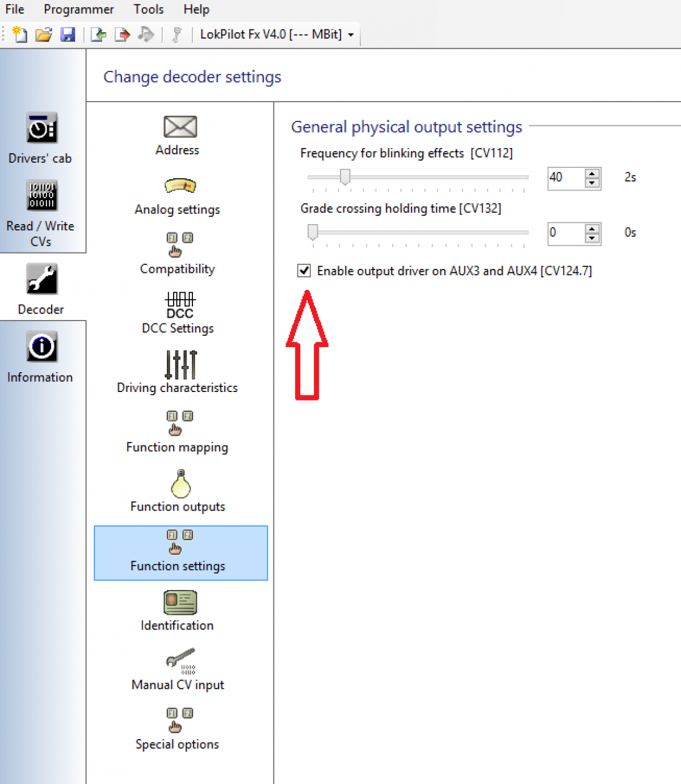Click the CV132 value field showing 0
This screenshot has width=681, height=784.
[x=566, y=233]
